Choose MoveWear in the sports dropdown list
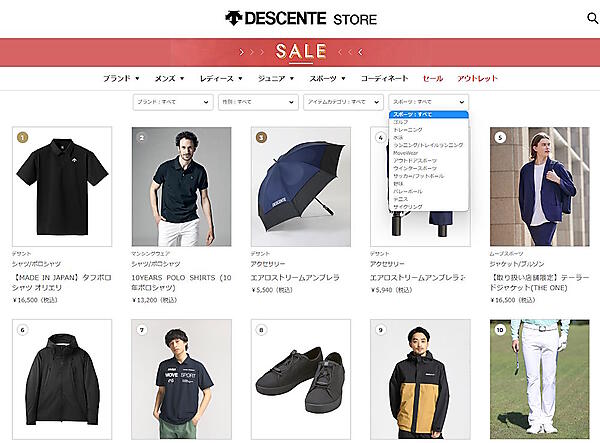 point(408,152)
